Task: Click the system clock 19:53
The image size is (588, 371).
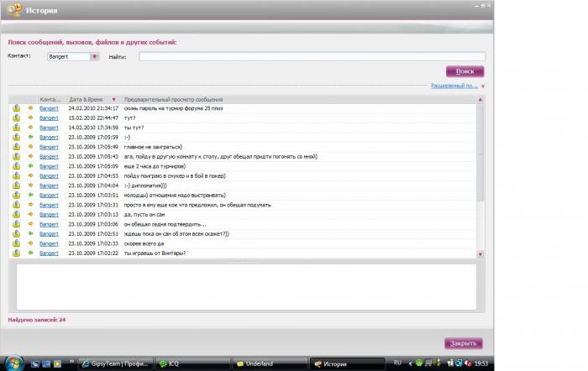Action: [481, 363]
